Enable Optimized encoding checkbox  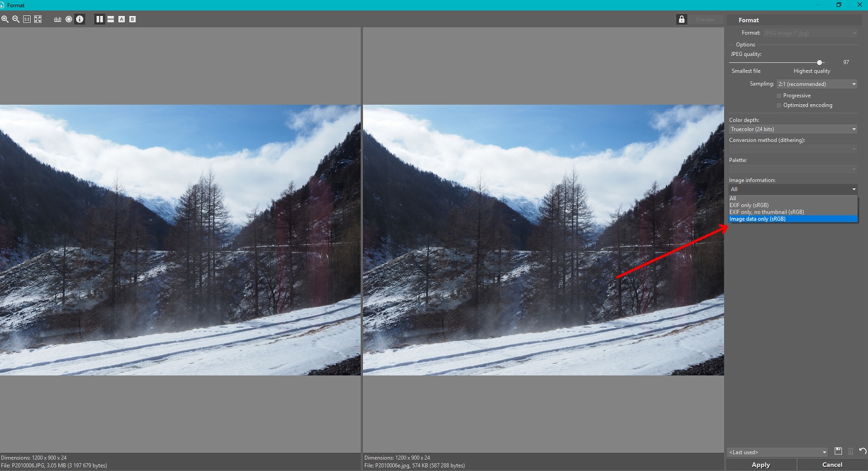[779, 105]
